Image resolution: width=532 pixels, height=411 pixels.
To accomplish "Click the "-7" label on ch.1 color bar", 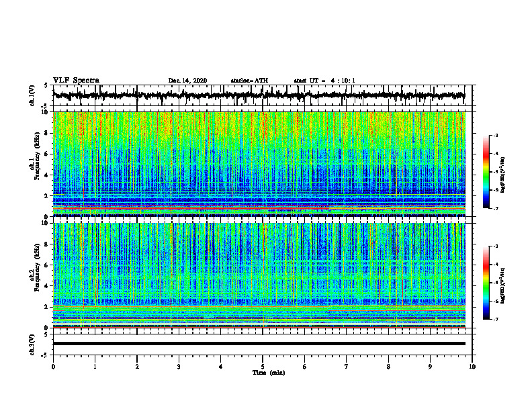I will tap(495, 208).
